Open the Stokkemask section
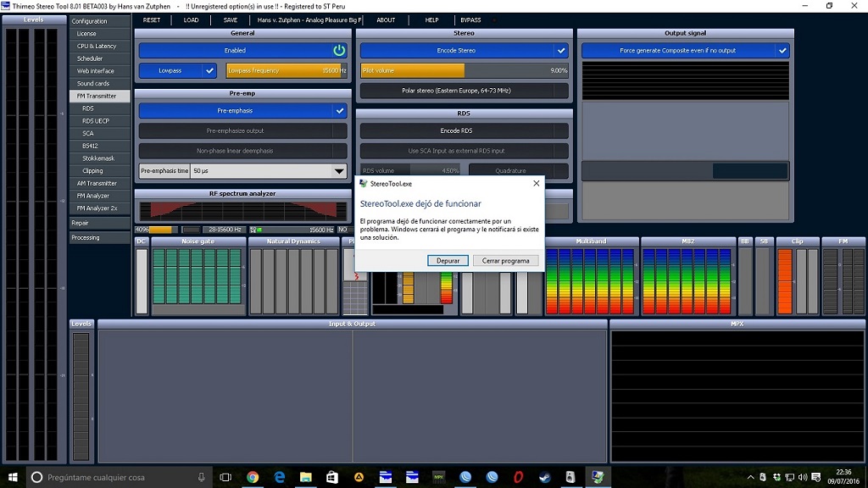868x488 pixels. (x=100, y=158)
